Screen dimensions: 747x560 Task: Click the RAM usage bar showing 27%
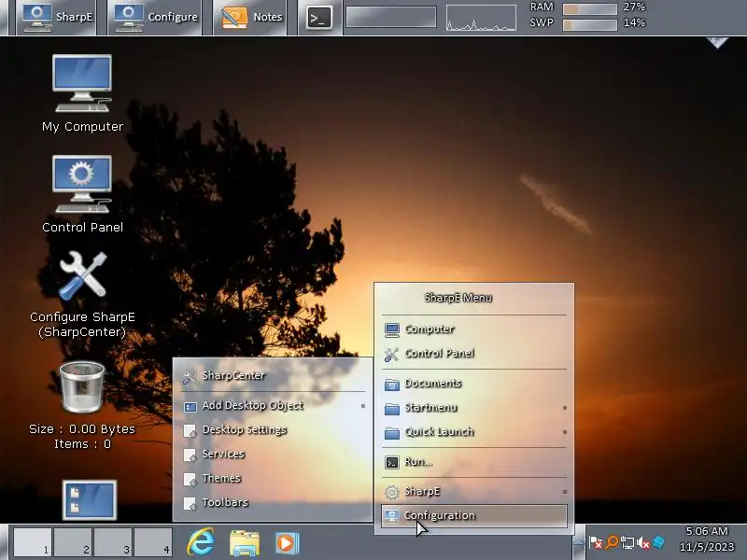(x=590, y=8)
